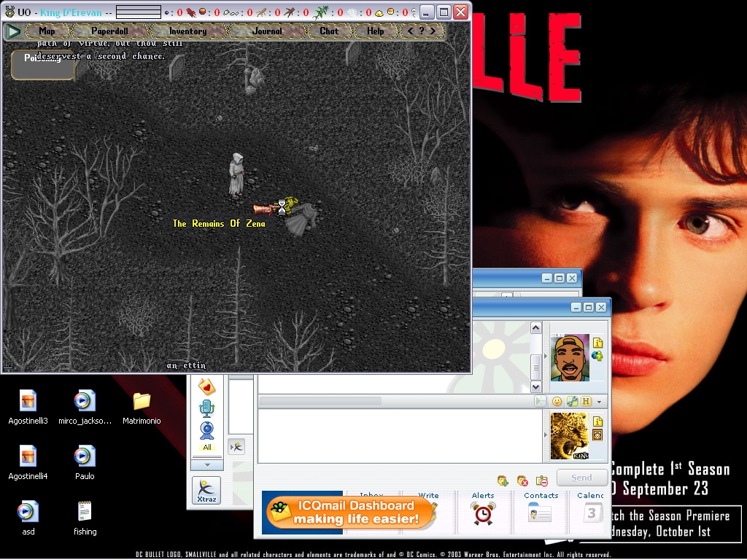This screenshot has width=747, height=560.
Task: Click the globe person icon beside avatar
Action: 597,356
